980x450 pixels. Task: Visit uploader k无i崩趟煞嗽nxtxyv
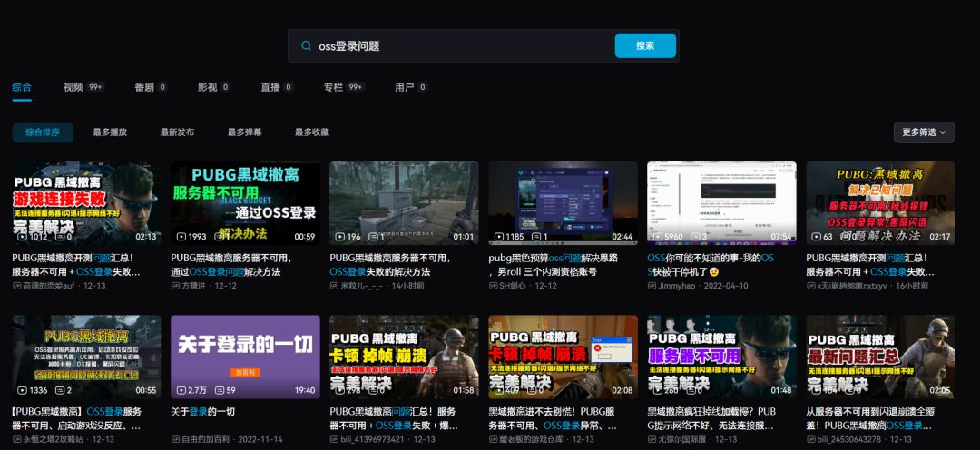tap(851, 286)
